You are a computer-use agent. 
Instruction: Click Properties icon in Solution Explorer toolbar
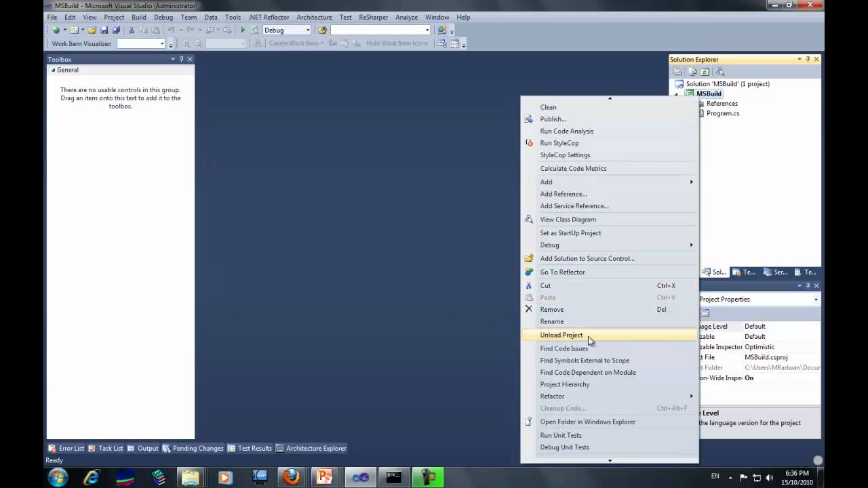pos(677,71)
